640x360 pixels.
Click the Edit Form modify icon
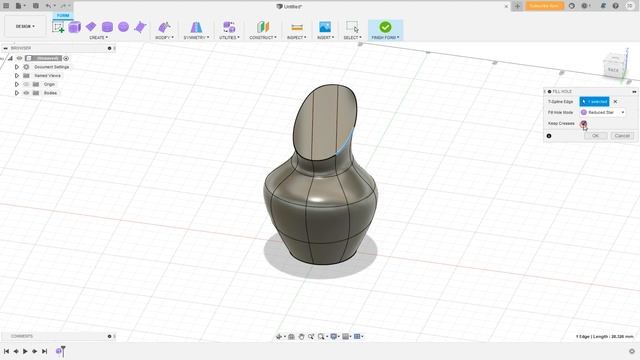(x=164, y=27)
